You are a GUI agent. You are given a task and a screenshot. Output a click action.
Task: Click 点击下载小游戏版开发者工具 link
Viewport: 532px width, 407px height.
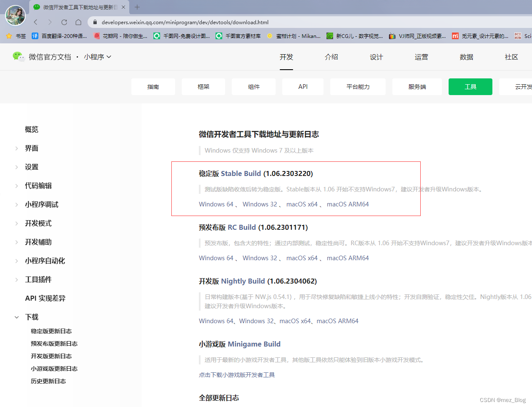237,375
